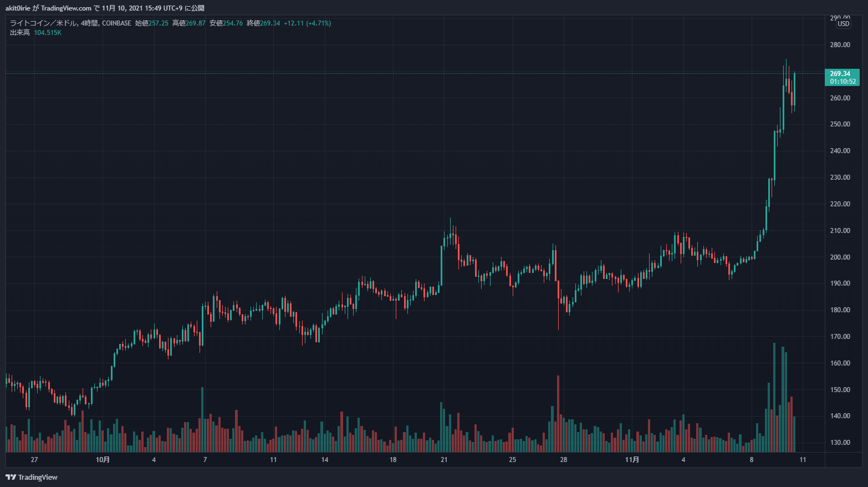Image resolution: width=868 pixels, height=487 pixels.
Task: Click the ライトコイン／米ドル symbol title
Action: (43, 23)
